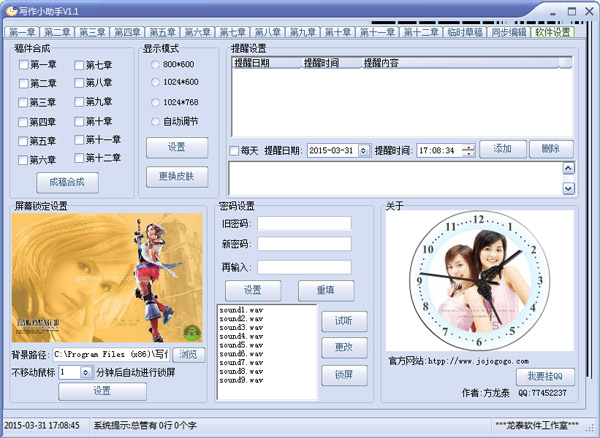
Task: Open the 提醒日期 date dropdown
Action: (364, 151)
